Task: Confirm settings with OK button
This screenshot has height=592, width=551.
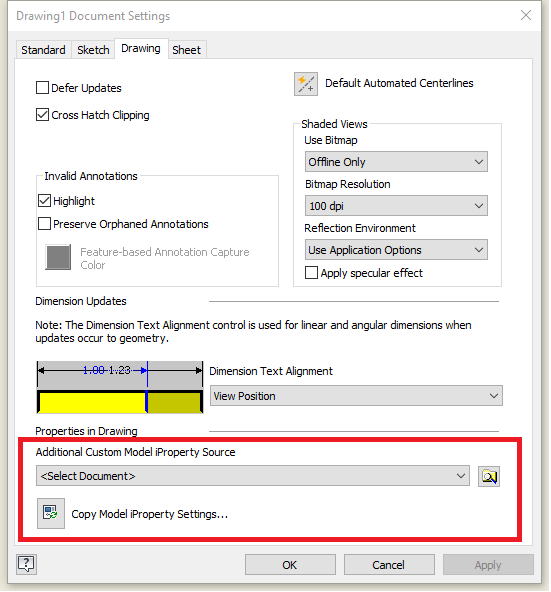Action: pyautogui.click(x=290, y=565)
